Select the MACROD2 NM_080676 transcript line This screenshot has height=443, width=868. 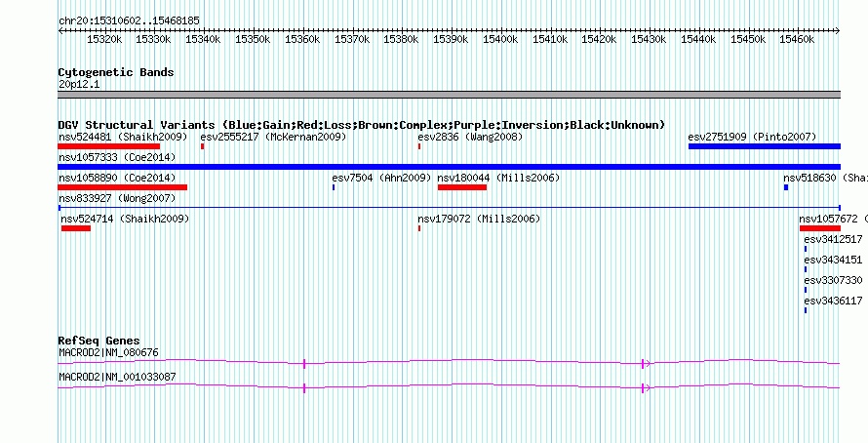click(450, 363)
